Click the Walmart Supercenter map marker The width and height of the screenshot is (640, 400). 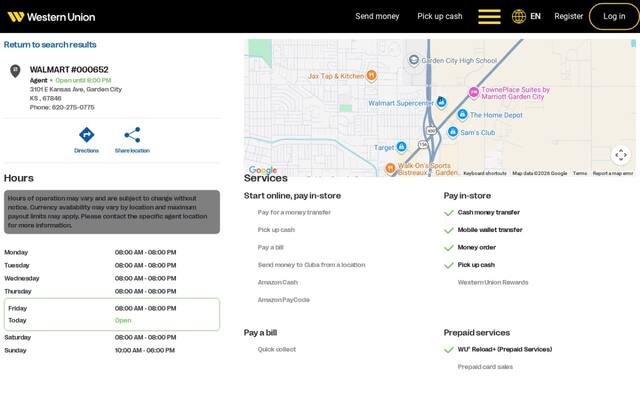pyautogui.click(x=441, y=102)
